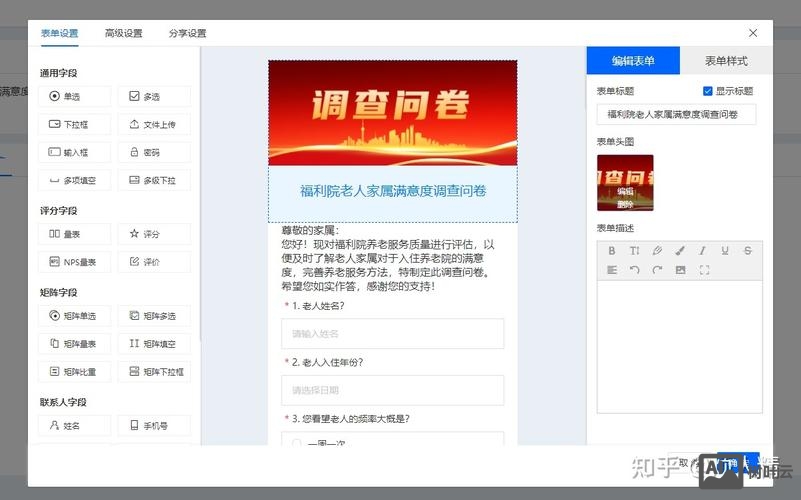Add a 下拉框 dropdown field
Image resolution: width=801 pixels, height=500 pixels.
75,124
